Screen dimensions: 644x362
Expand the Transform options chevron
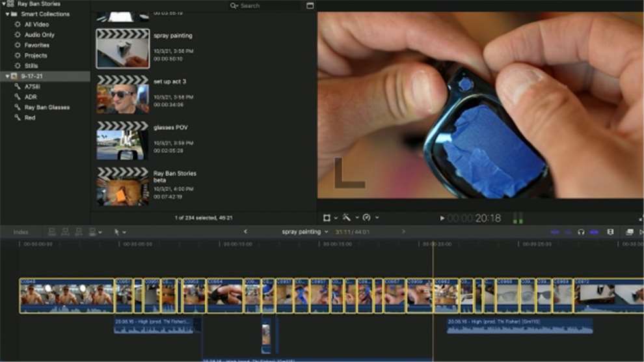pos(336,217)
